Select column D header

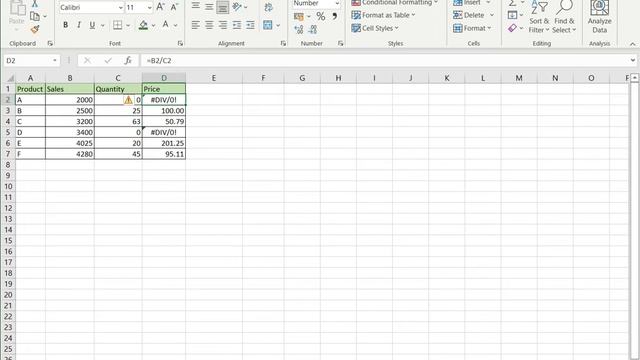[x=164, y=78]
